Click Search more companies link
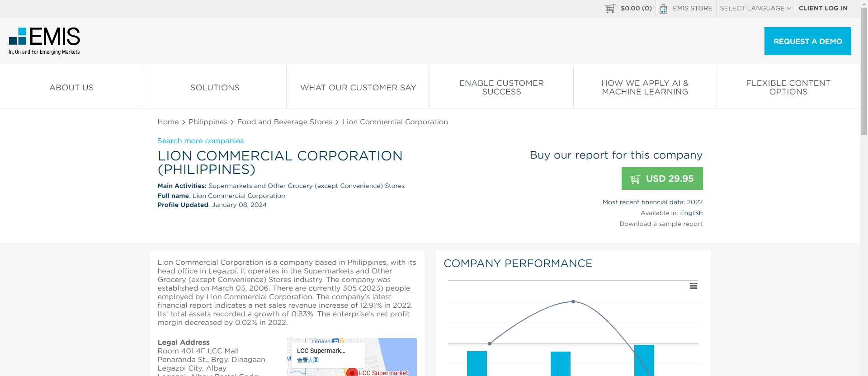868x376 pixels. coord(200,141)
